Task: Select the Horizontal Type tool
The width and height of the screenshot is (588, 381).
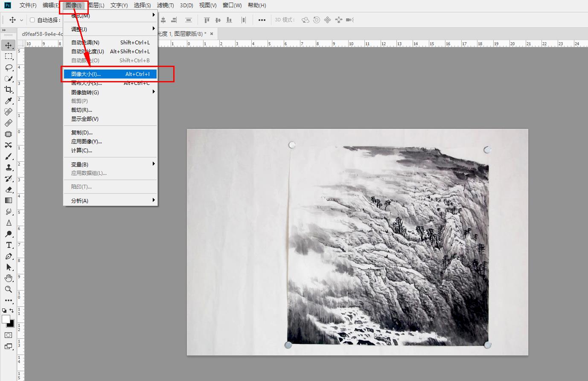Action: [9, 245]
